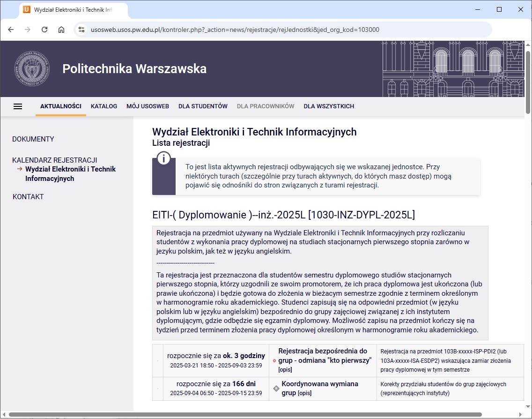This screenshot has width=532, height=419.
Task: Click the Politechnika Warszawska header title
Action: [134, 68]
